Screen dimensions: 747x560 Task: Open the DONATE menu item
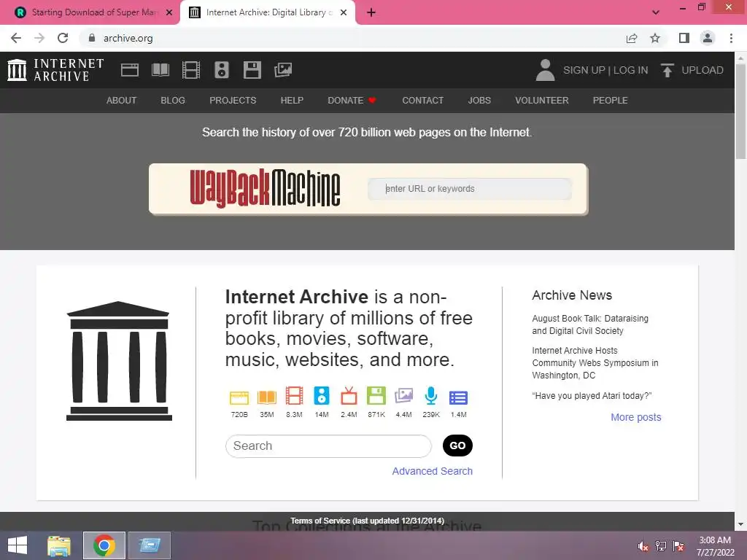coord(352,101)
